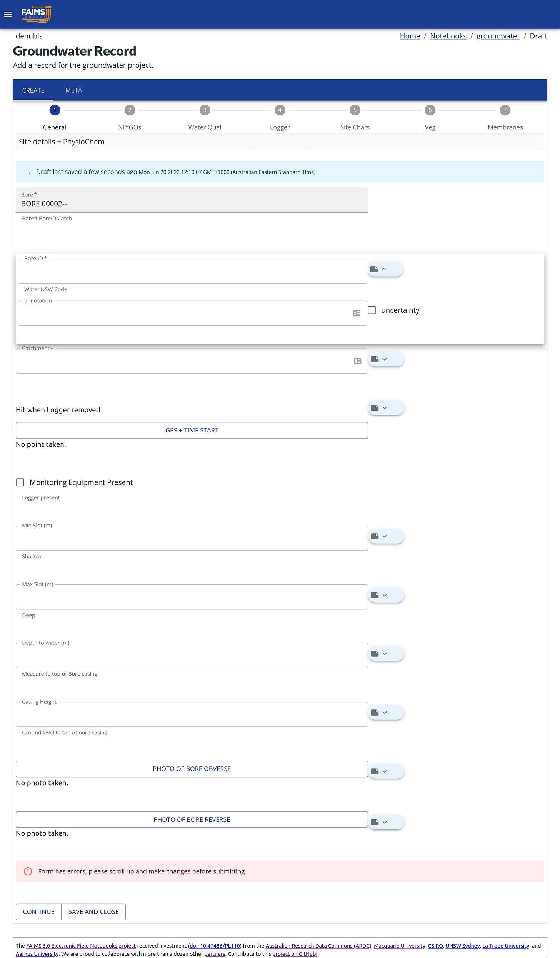Go to step 6 Veg circle
The image size is (560, 958).
430,110
